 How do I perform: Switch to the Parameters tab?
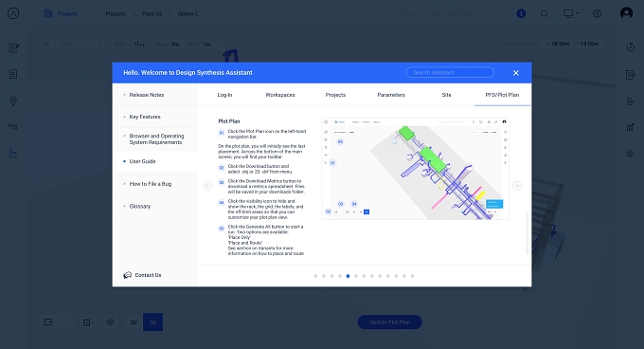[x=391, y=95]
